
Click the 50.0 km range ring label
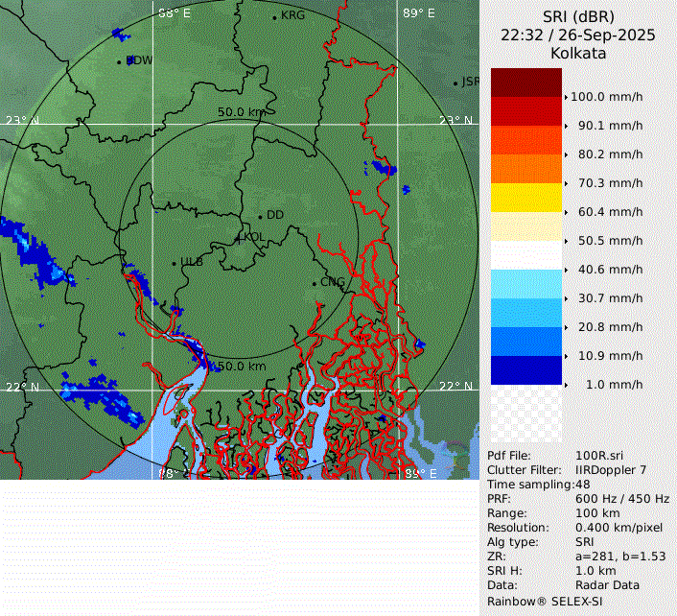click(x=241, y=112)
